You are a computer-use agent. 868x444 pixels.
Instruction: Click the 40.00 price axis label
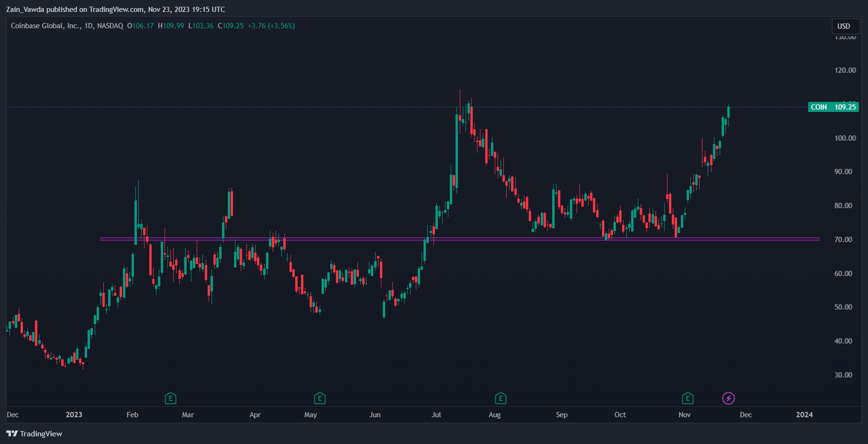click(843, 341)
